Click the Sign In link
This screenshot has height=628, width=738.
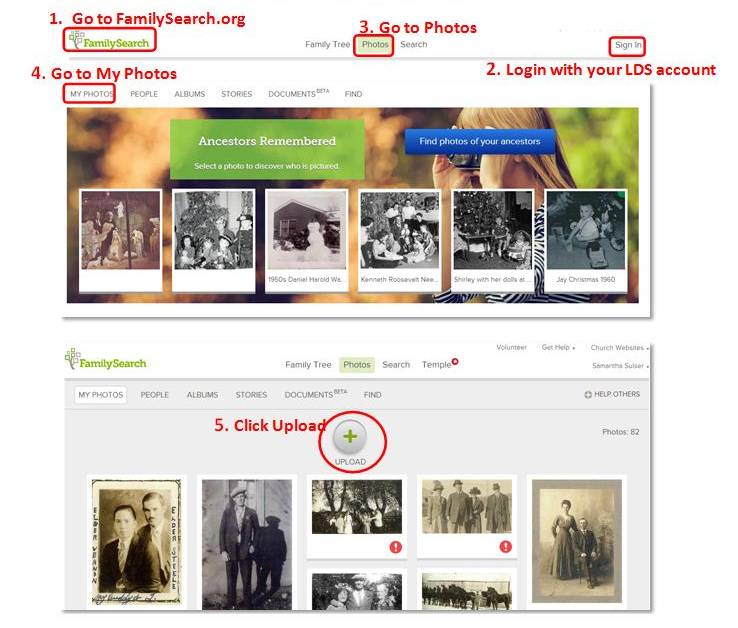tap(628, 45)
